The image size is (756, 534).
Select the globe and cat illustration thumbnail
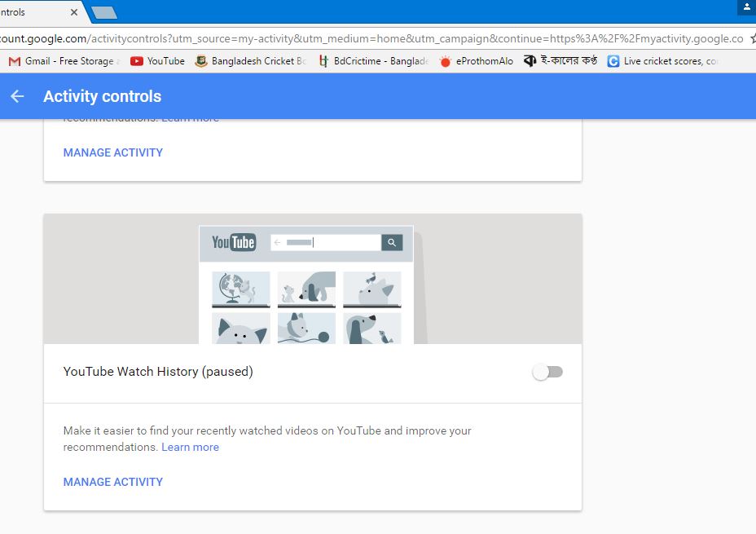coord(241,289)
